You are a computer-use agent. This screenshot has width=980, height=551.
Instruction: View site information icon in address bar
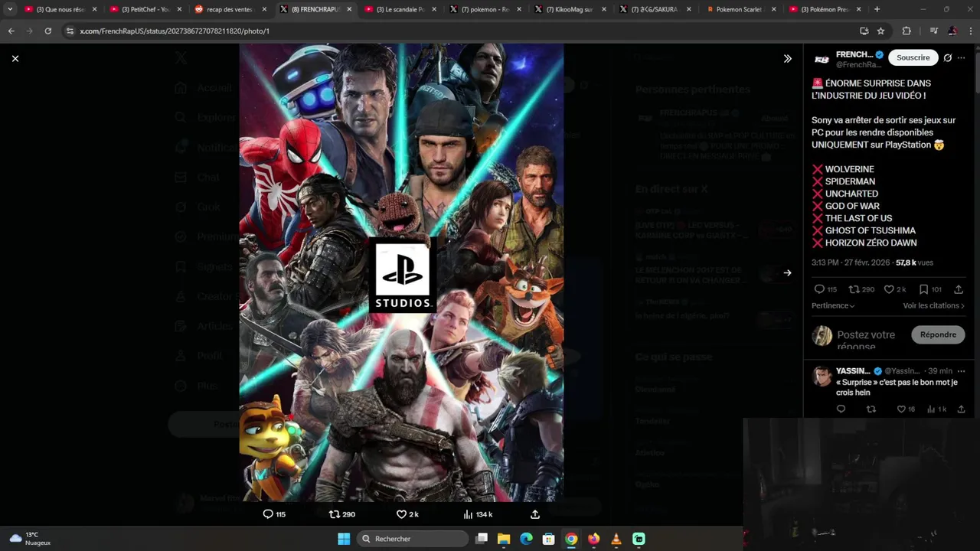(70, 31)
